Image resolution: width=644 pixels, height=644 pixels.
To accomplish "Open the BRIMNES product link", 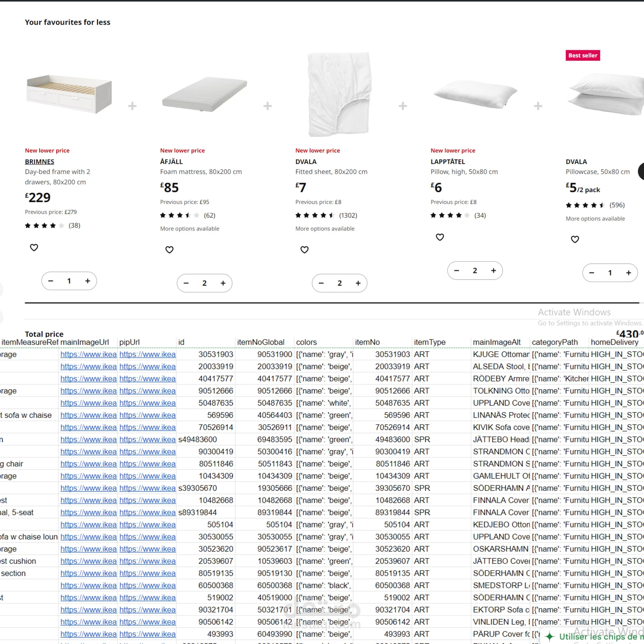I will [x=40, y=162].
